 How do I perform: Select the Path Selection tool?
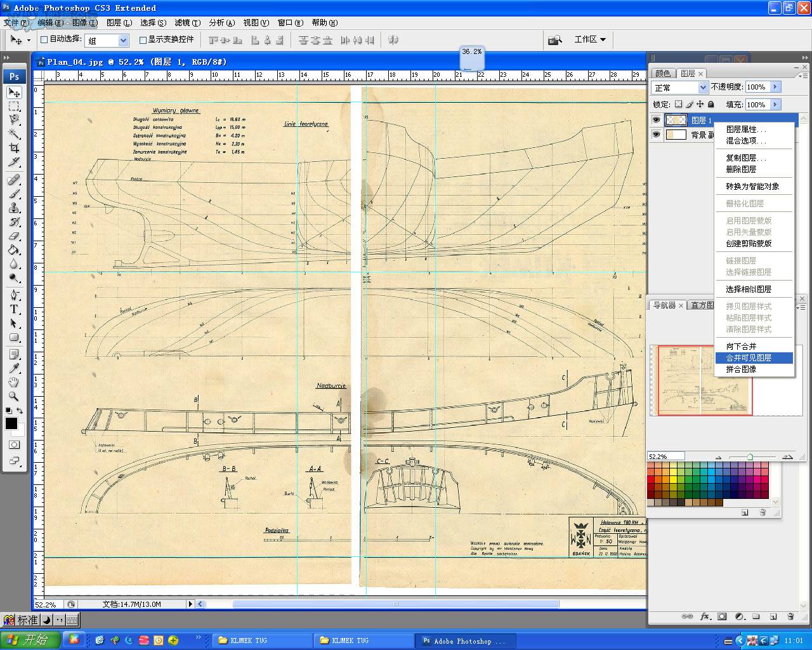pos(14,324)
